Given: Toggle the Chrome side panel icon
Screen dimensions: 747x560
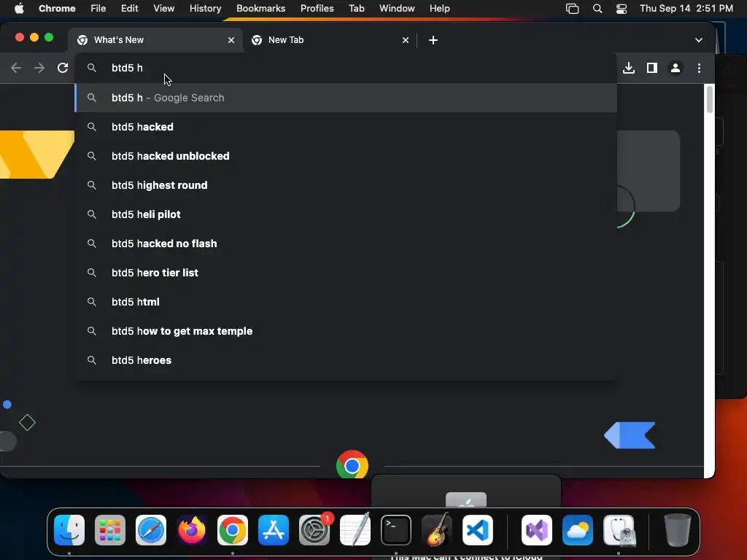Looking at the screenshot, I should [652, 68].
